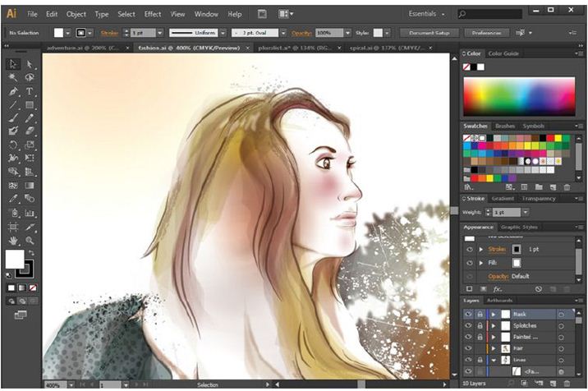
Task: Select the Selection tool (black arrow)
Action: tap(13, 64)
